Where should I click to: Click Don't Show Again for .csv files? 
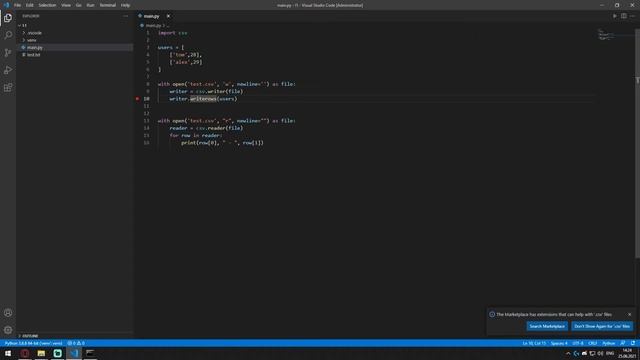point(602,326)
